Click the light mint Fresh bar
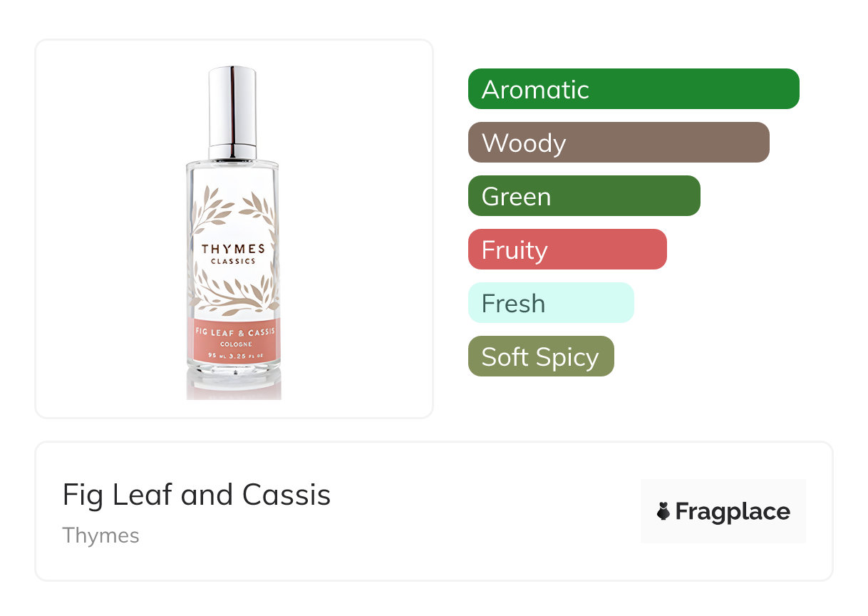Viewport: 868px width, 616px height. click(550, 303)
